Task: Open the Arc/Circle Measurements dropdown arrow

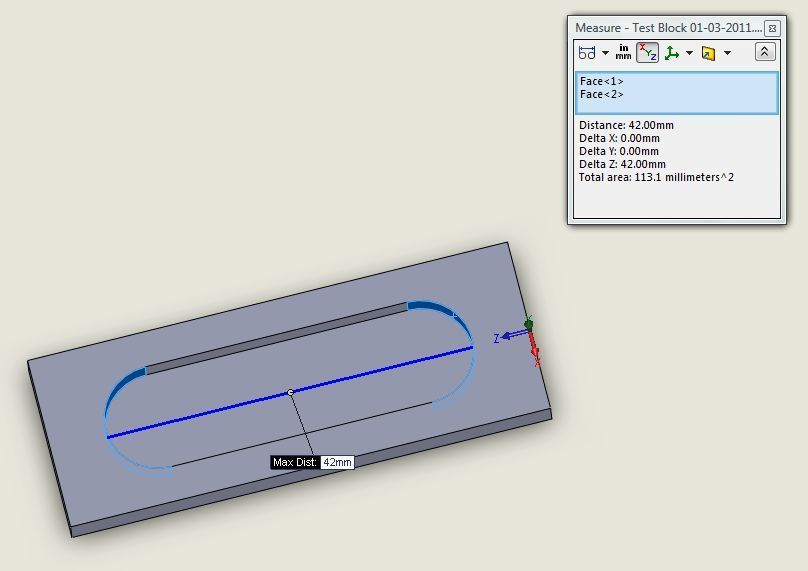Action: [604, 53]
